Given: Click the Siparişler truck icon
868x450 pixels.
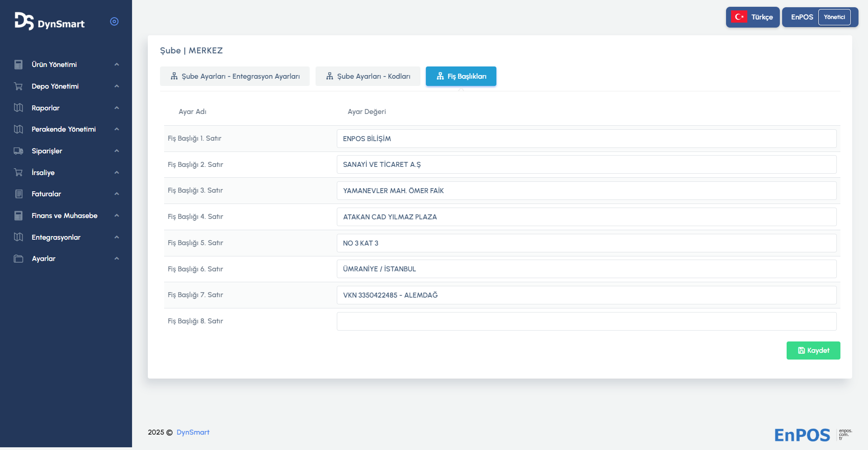Looking at the screenshot, I should click(19, 151).
